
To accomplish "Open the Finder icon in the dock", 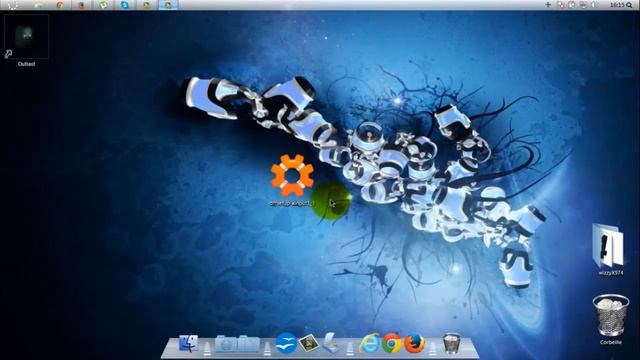I will (188, 344).
